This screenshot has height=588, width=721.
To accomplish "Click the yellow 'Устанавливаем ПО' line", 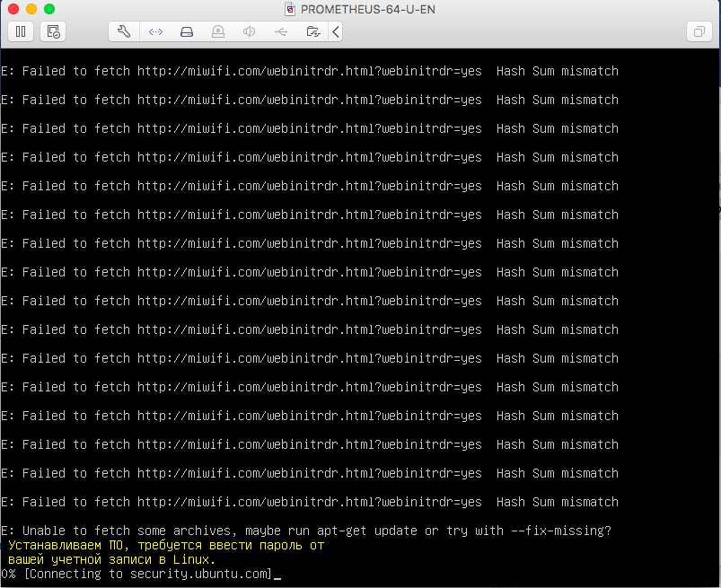I will pos(166,545).
